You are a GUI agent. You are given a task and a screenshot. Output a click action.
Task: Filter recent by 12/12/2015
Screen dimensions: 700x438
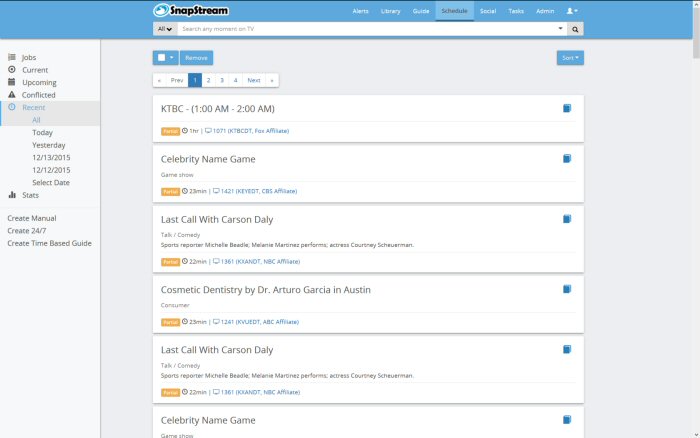point(51,170)
